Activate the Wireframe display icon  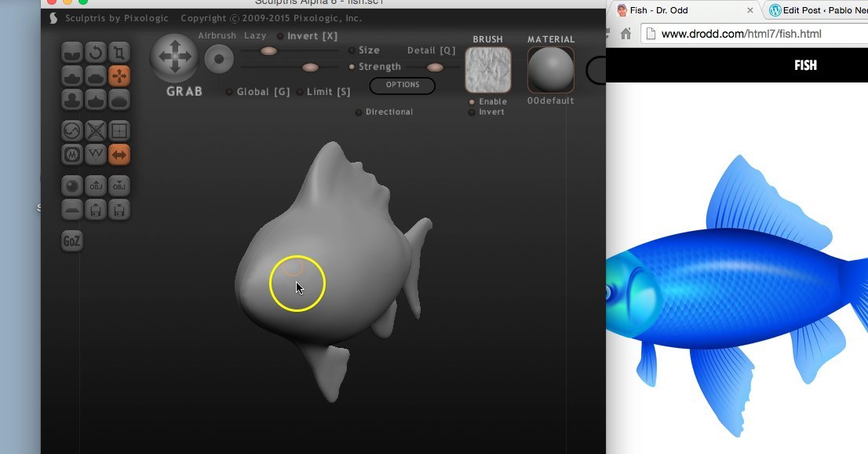tap(119, 130)
